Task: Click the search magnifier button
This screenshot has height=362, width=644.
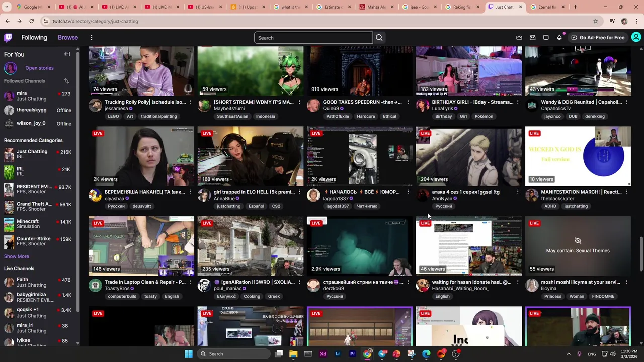Action: click(x=379, y=38)
